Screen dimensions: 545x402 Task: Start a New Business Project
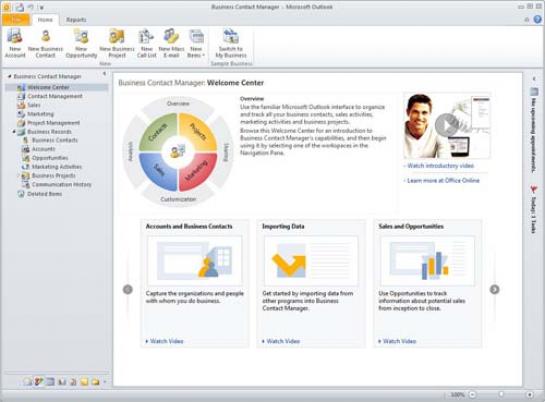click(117, 44)
